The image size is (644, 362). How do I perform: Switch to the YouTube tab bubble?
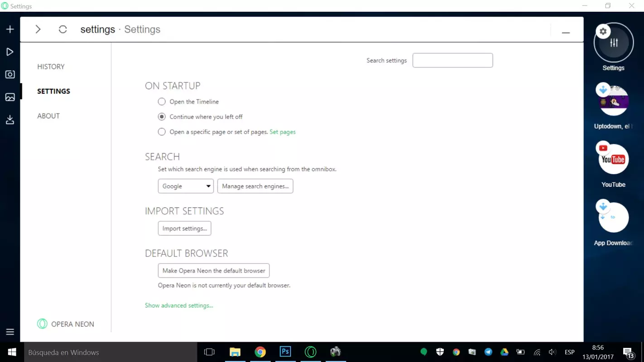[614, 159]
